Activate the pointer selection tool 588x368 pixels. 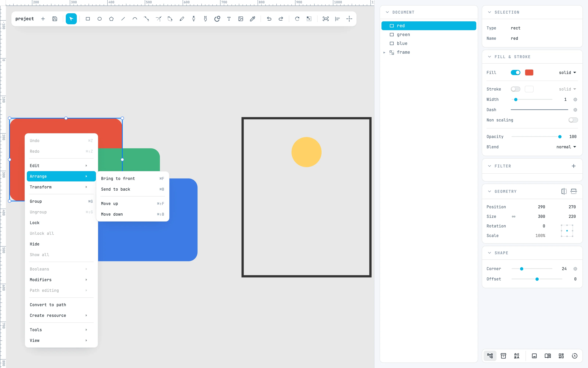(71, 19)
